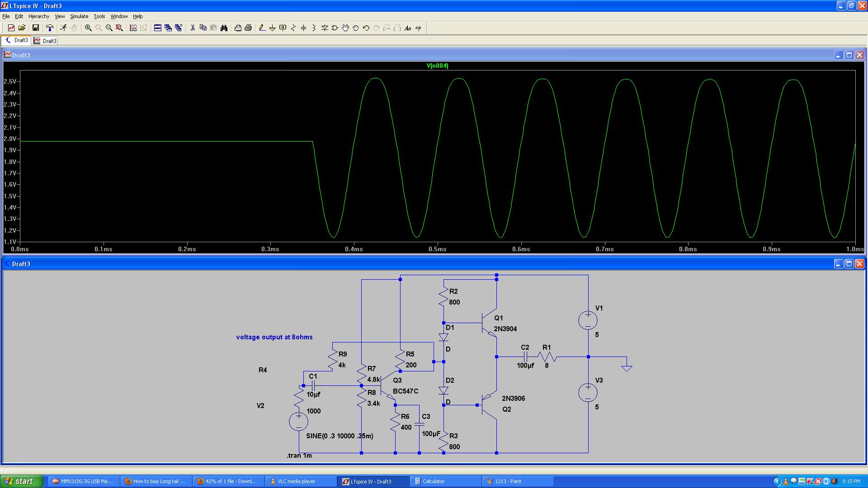Print with the printer icon

(x=248, y=28)
